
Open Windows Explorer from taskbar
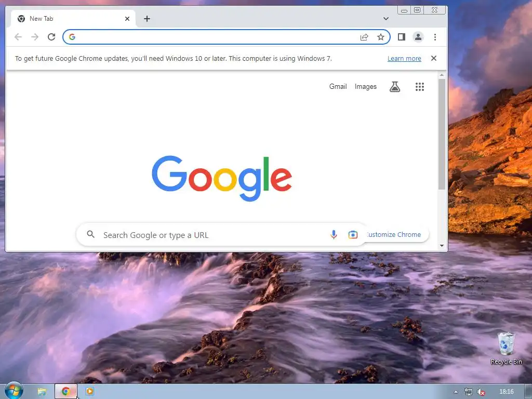42,392
